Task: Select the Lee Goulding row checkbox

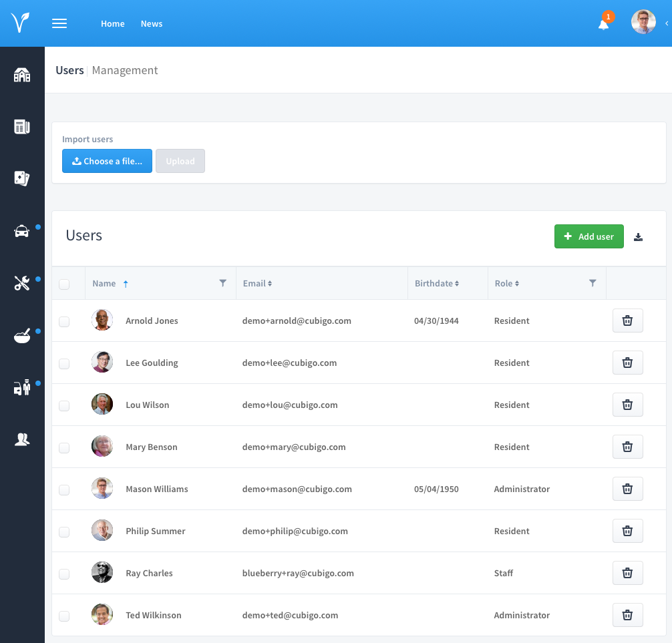Action: click(x=64, y=364)
